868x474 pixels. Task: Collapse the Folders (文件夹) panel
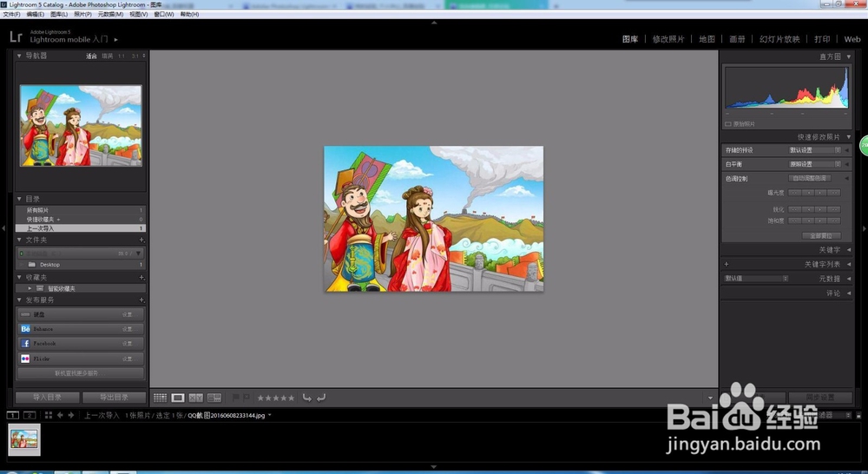[x=19, y=240]
